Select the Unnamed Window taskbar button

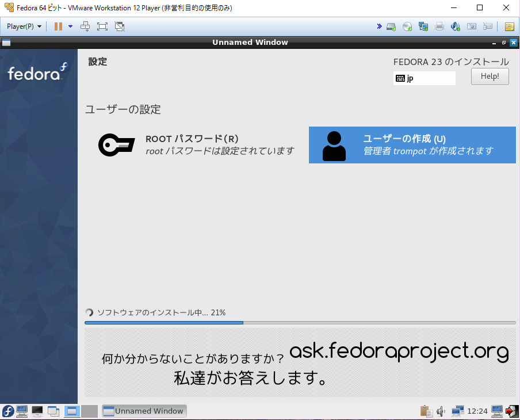(x=144, y=411)
